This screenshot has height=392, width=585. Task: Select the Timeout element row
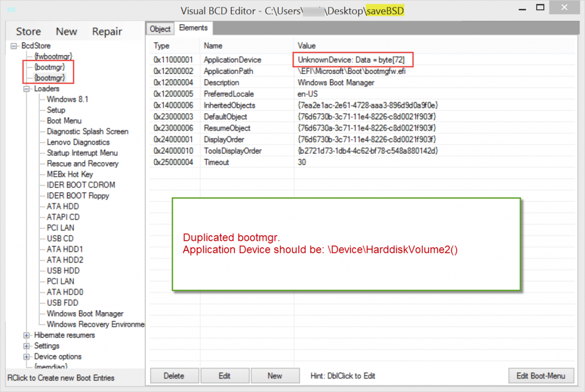coord(217,162)
